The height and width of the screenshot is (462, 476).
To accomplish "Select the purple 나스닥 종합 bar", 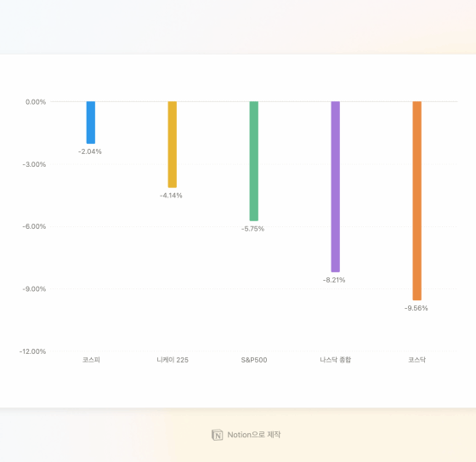I will (x=336, y=186).
